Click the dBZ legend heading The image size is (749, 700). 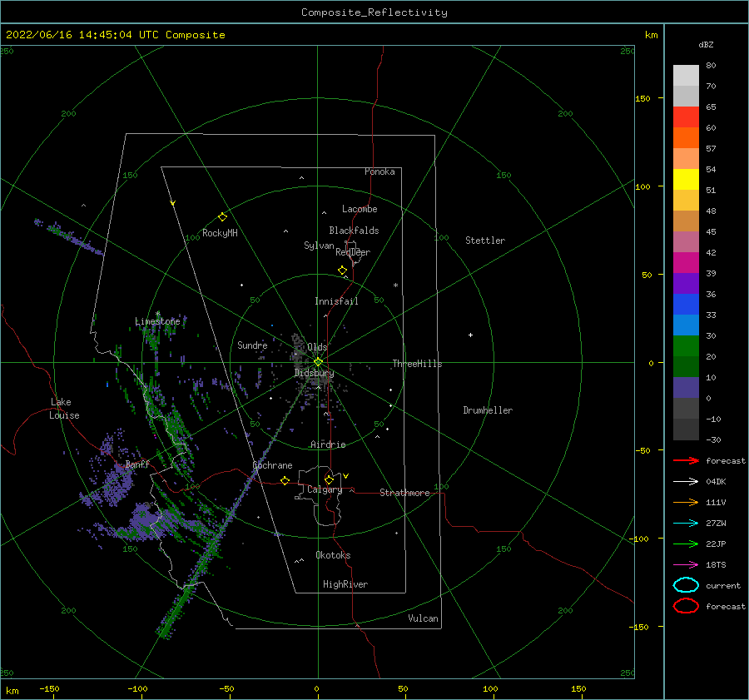pyautogui.click(x=706, y=44)
